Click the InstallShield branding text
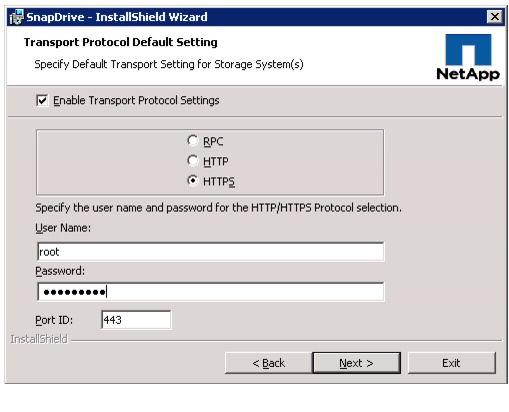This screenshot has width=509, height=412. click(39, 339)
